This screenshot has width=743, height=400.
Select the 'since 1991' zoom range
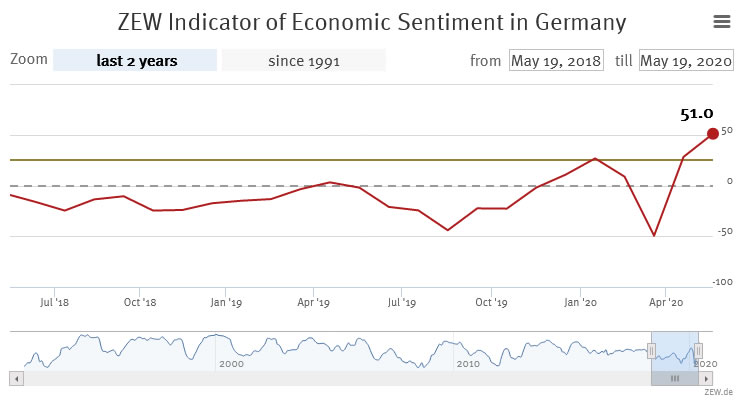click(304, 60)
